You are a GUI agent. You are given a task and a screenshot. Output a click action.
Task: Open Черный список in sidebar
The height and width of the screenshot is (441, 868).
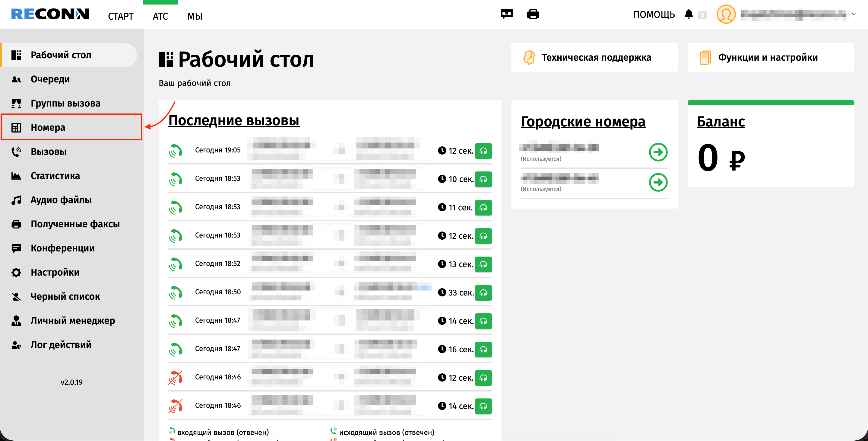(x=65, y=296)
